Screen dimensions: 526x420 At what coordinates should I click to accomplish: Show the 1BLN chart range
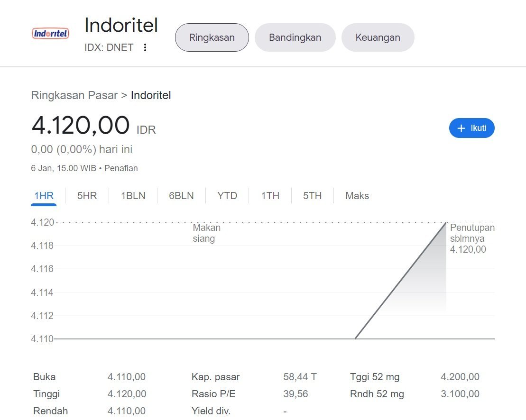click(x=133, y=196)
